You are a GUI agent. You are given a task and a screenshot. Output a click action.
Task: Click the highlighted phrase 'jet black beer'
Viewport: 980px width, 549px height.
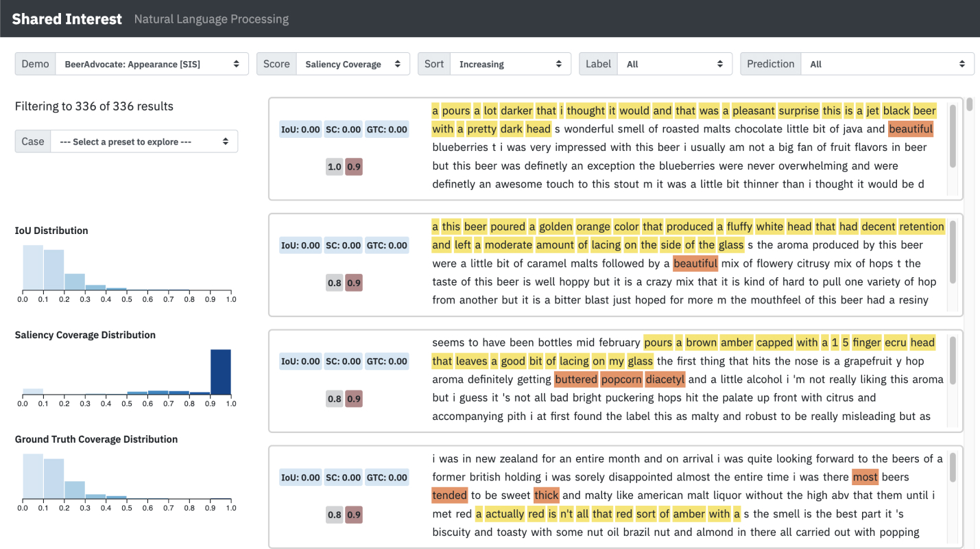[x=900, y=110]
